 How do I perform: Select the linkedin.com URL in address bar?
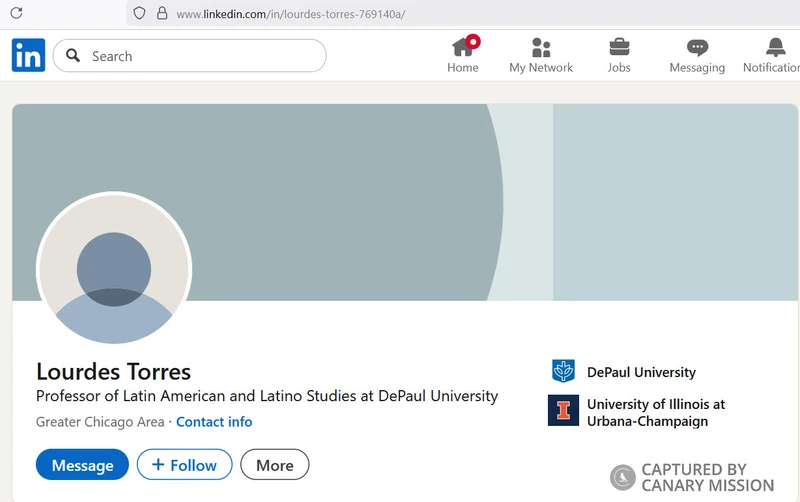(290, 14)
